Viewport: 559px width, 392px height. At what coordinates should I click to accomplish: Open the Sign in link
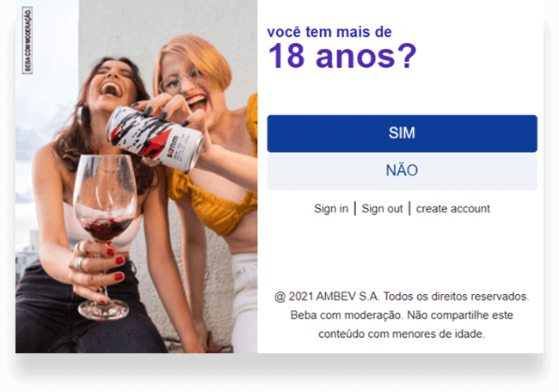[x=331, y=209]
